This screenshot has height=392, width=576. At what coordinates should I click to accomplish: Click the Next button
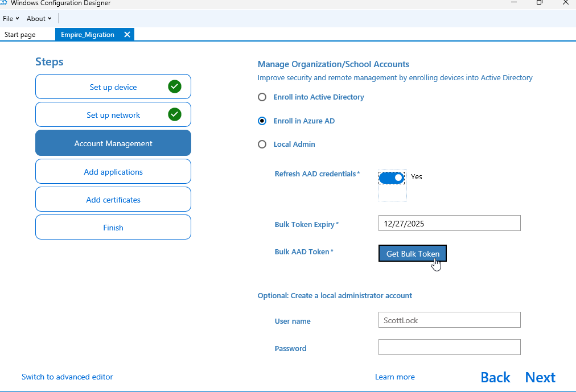coord(540,377)
